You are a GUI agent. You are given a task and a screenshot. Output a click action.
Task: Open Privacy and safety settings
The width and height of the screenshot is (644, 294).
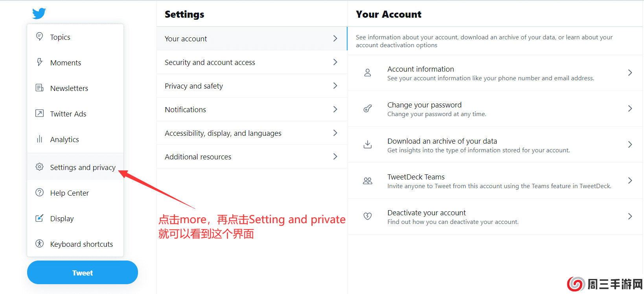click(x=252, y=86)
